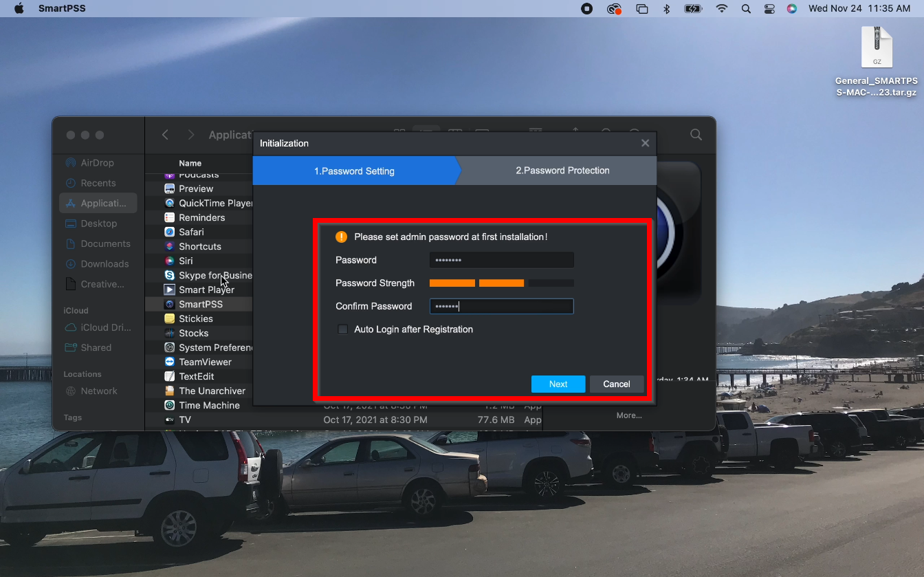This screenshot has width=924, height=577.
Task: Click the overlapping windows icon in menu bar
Action: [x=641, y=9]
